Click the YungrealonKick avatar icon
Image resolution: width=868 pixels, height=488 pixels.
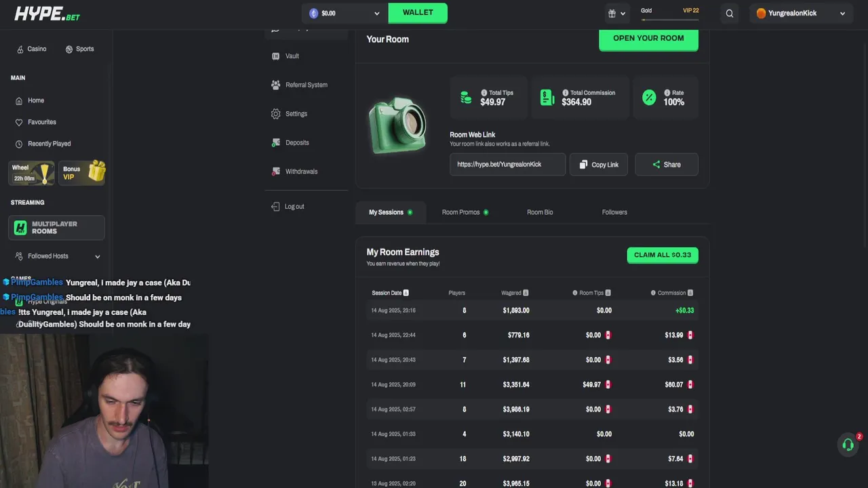coord(761,13)
